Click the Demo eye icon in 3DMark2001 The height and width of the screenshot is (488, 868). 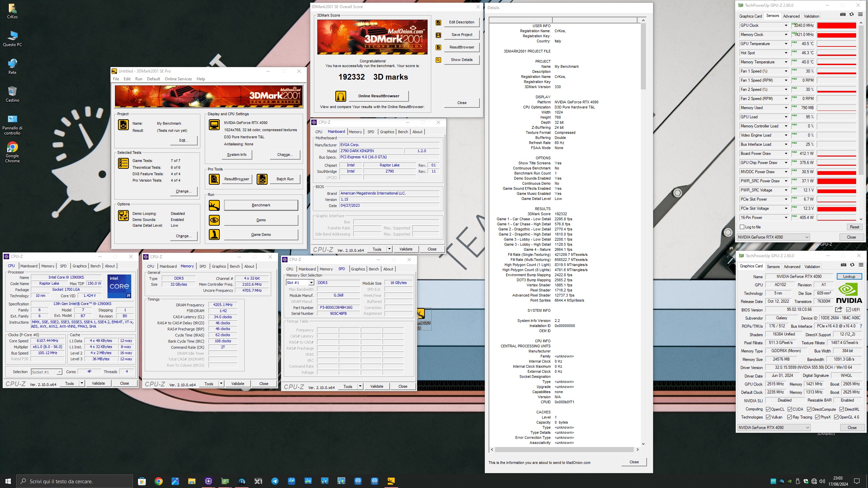tap(214, 220)
